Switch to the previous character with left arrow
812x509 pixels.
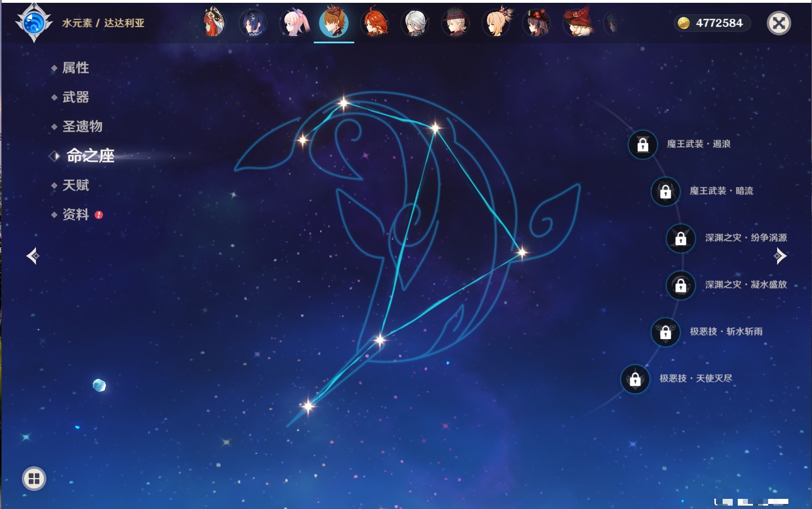(x=33, y=256)
